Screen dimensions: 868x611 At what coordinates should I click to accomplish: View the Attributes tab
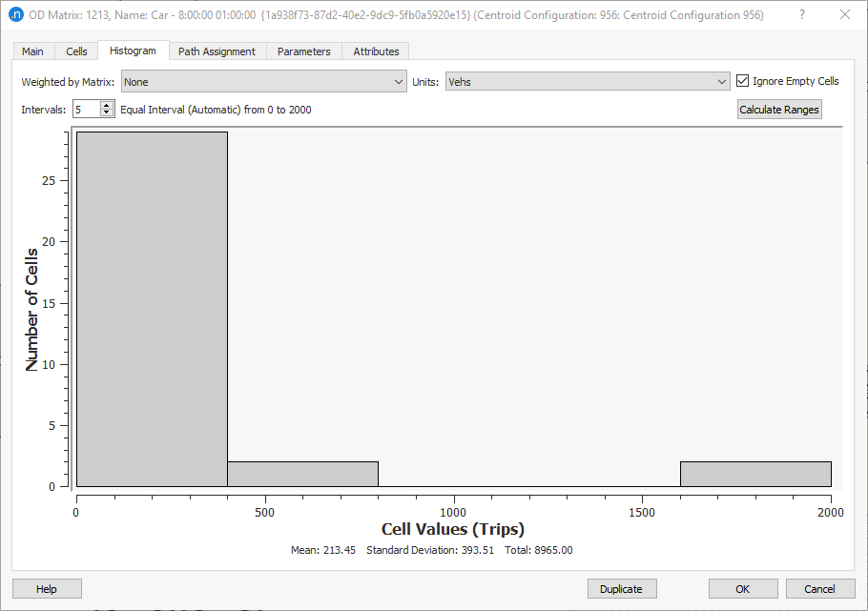[x=375, y=51]
